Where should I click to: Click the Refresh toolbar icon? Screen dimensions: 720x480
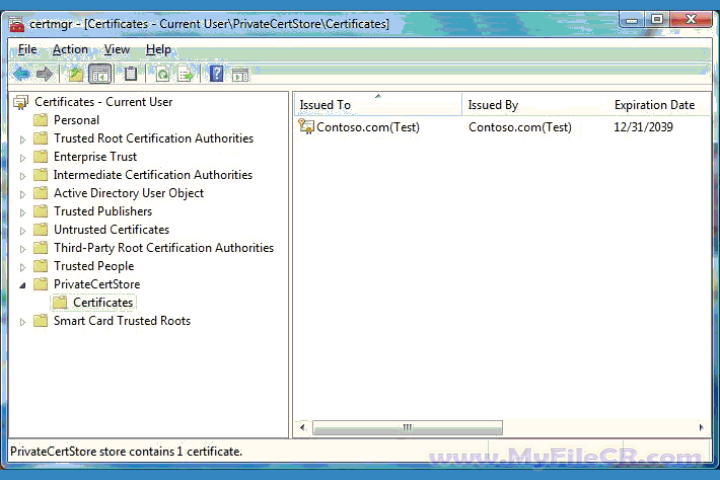162,73
